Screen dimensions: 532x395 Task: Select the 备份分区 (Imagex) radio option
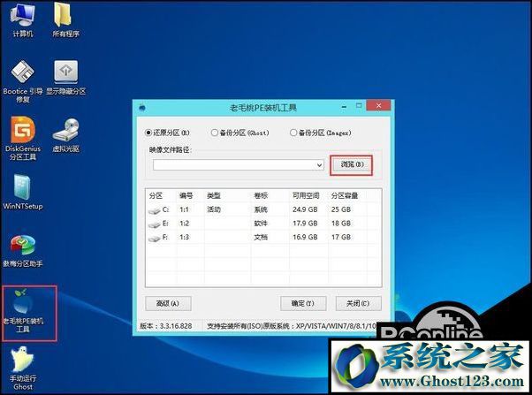pos(320,133)
